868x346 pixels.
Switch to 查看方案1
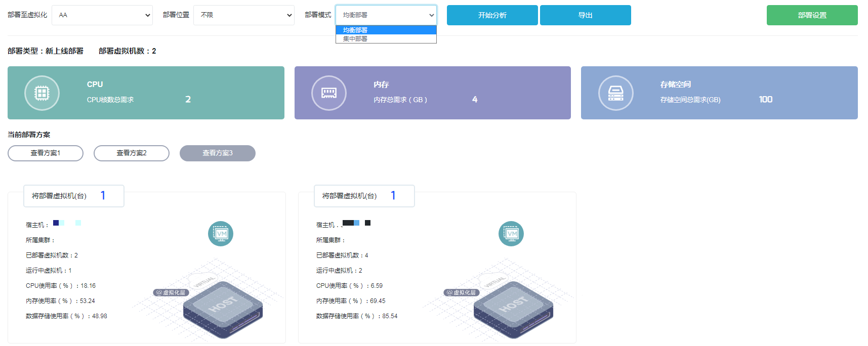coord(46,153)
